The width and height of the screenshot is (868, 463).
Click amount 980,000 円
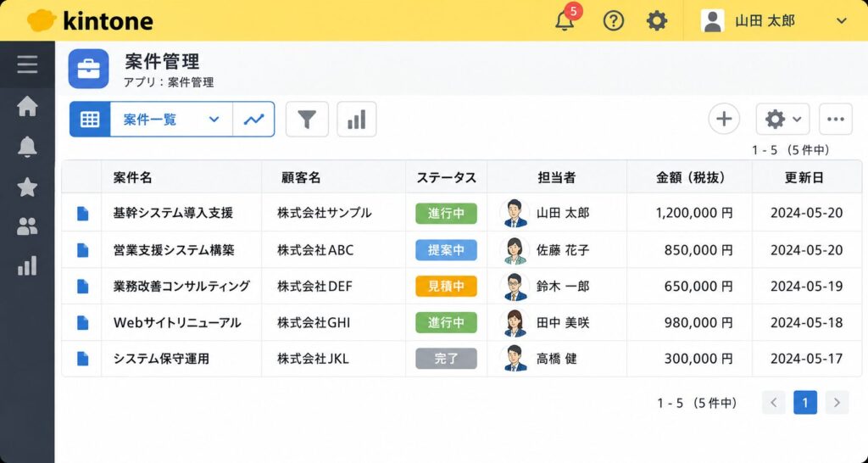pos(698,323)
